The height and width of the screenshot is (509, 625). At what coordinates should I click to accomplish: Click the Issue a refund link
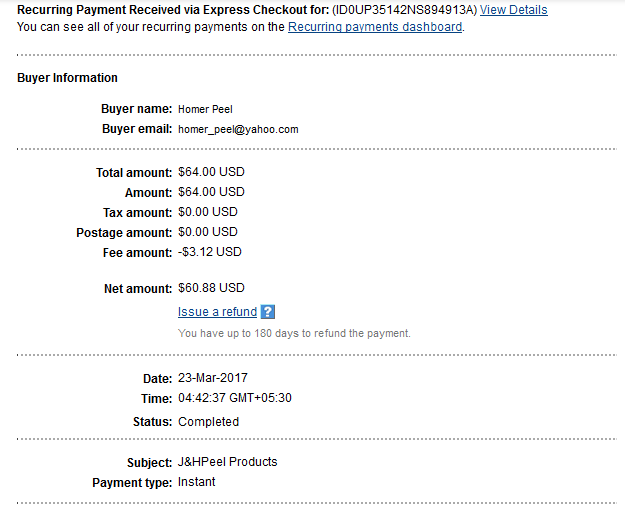tap(217, 312)
